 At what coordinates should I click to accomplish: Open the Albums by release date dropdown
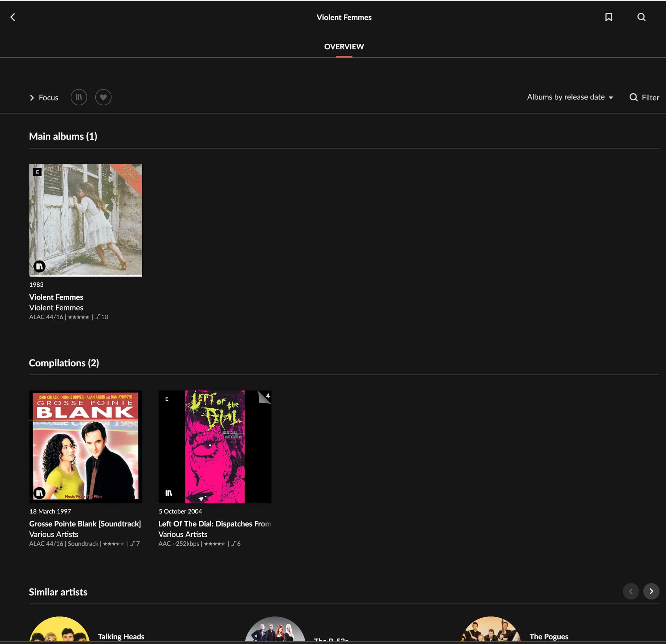570,97
